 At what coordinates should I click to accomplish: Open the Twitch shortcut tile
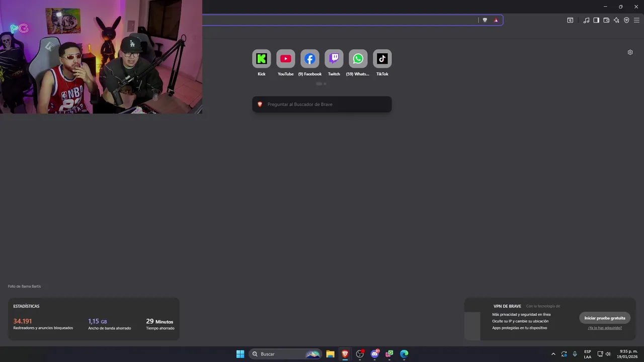coord(334,59)
